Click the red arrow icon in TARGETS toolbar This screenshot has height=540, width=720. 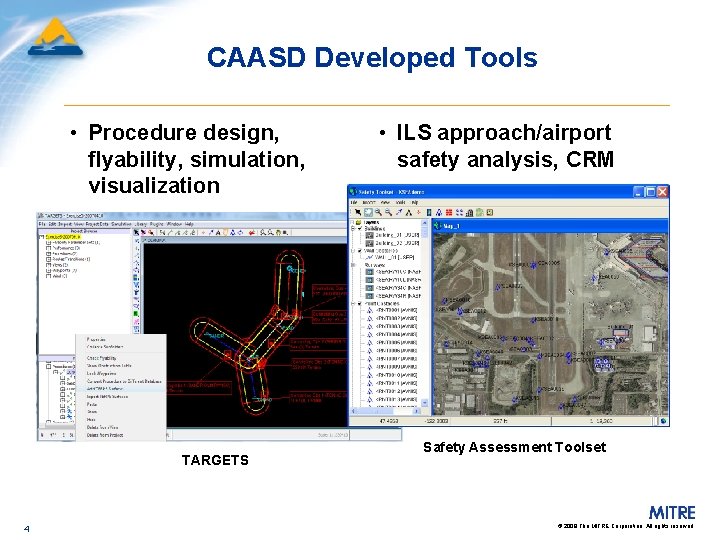click(x=252, y=233)
